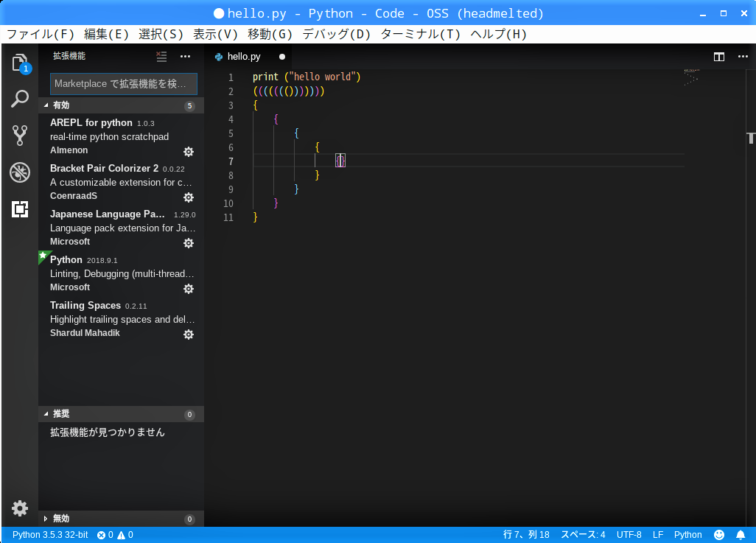The height and width of the screenshot is (543, 756).
Task: Open the Source Control view icon
Action: [20, 136]
